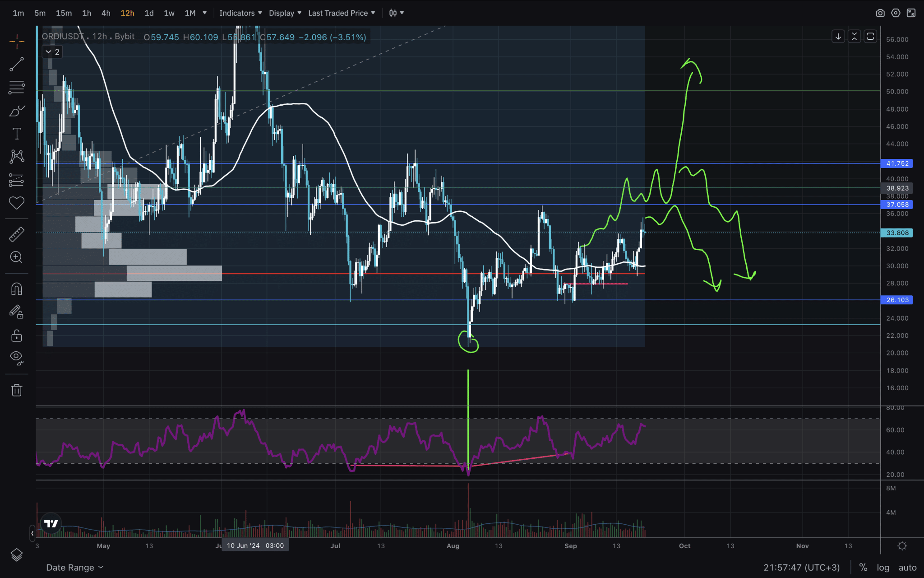Click the current price label 33.808

tap(897, 233)
